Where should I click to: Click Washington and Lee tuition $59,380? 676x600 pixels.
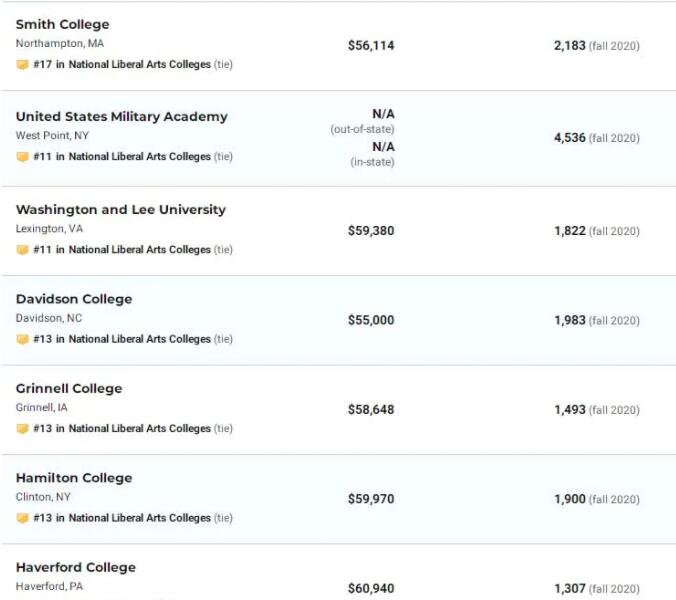(x=371, y=231)
